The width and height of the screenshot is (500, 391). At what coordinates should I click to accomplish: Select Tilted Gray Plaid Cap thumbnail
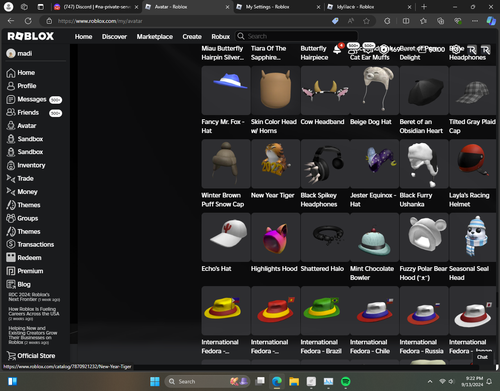(x=473, y=90)
